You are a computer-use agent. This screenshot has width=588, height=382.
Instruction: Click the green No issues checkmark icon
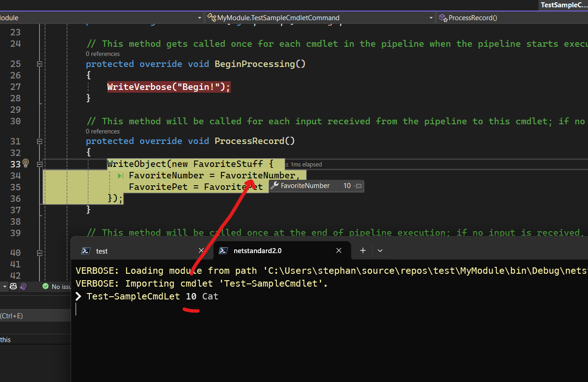click(x=45, y=286)
